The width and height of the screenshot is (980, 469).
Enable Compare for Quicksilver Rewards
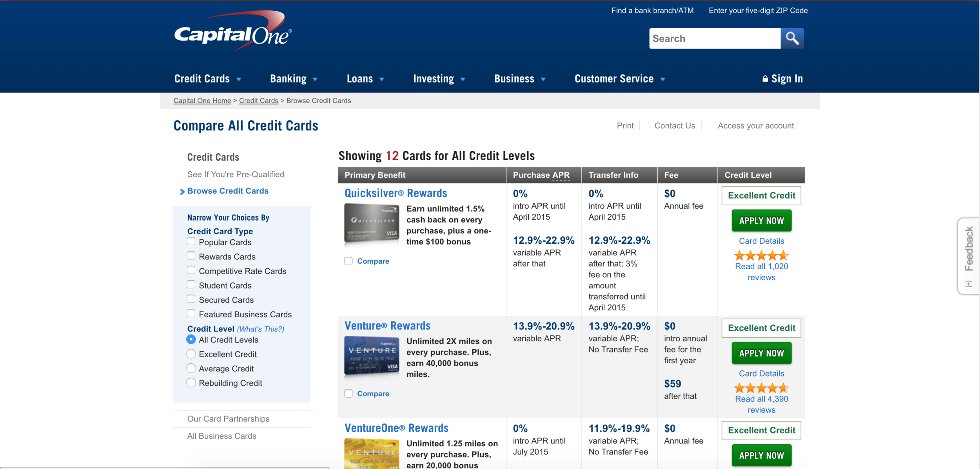tap(348, 261)
